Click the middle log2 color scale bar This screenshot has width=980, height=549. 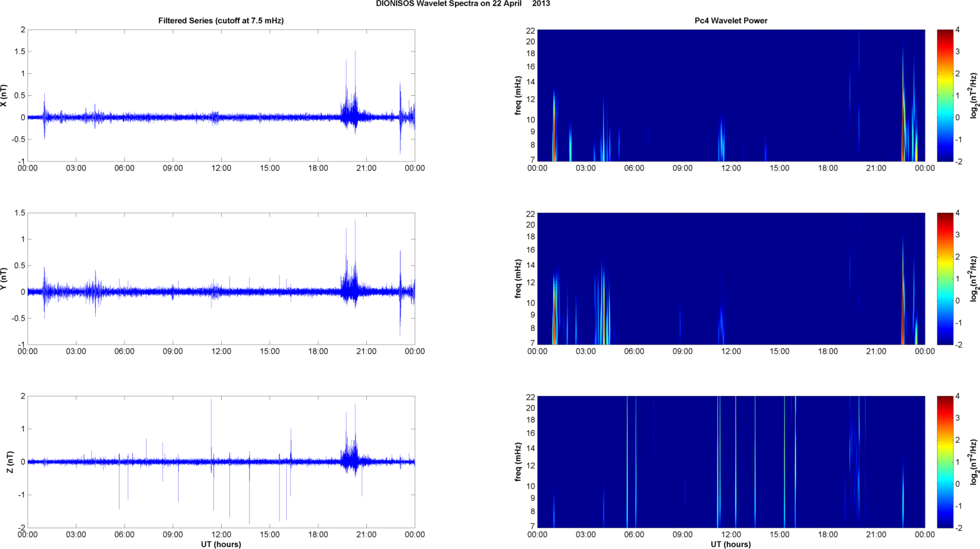[x=945, y=278]
